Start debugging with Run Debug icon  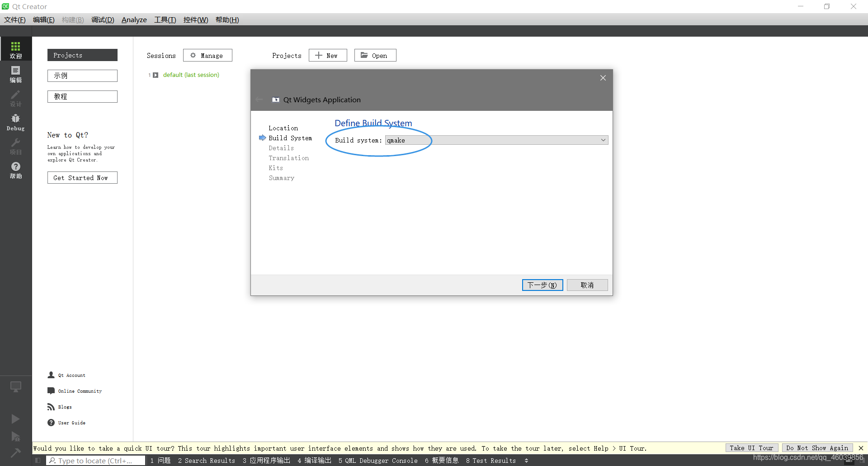click(15, 437)
